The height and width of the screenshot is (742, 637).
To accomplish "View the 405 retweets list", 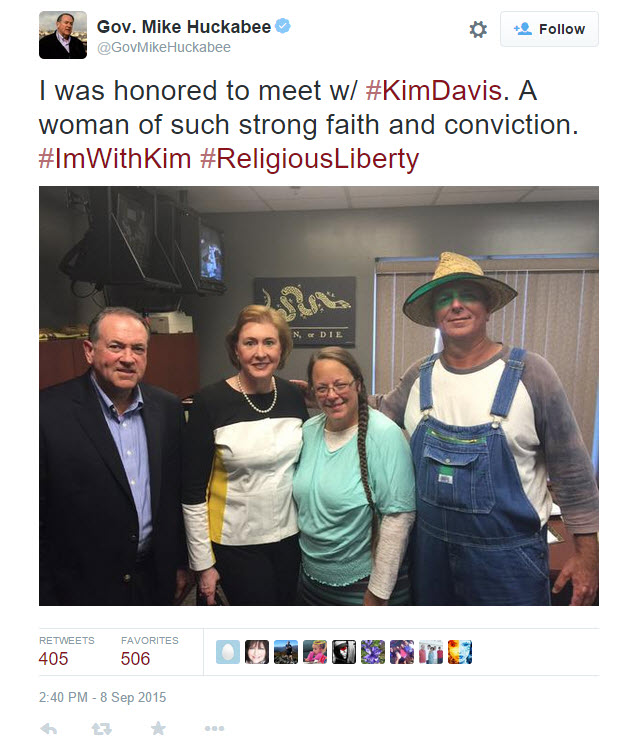I will pos(66,652).
